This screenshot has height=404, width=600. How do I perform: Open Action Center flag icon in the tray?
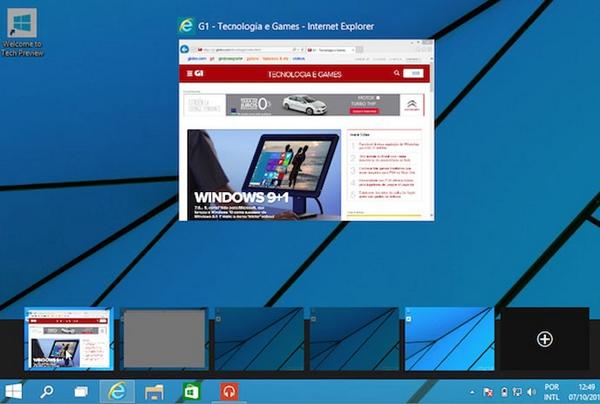(x=488, y=392)
